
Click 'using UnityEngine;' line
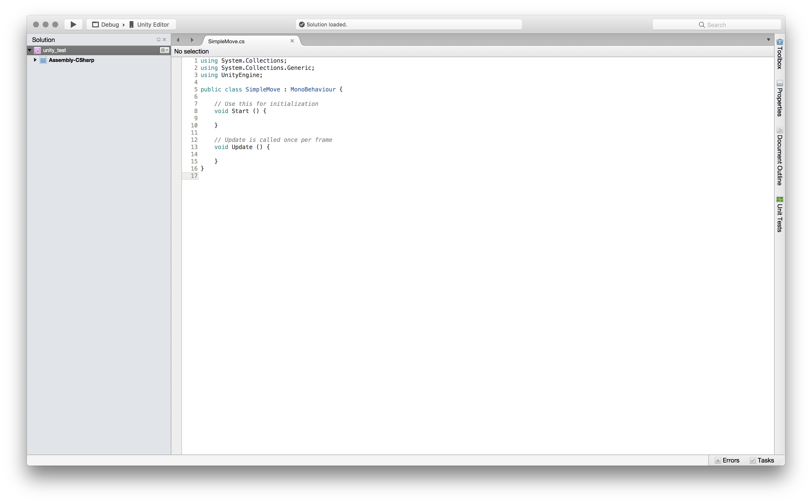point(231,75)
